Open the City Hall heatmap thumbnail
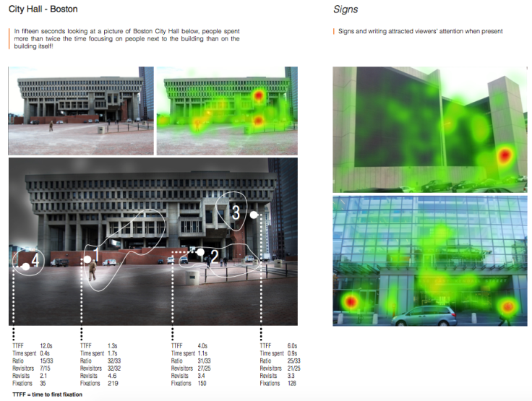The height and width of the screenshot is (401, 532). (x=227, y=110)
